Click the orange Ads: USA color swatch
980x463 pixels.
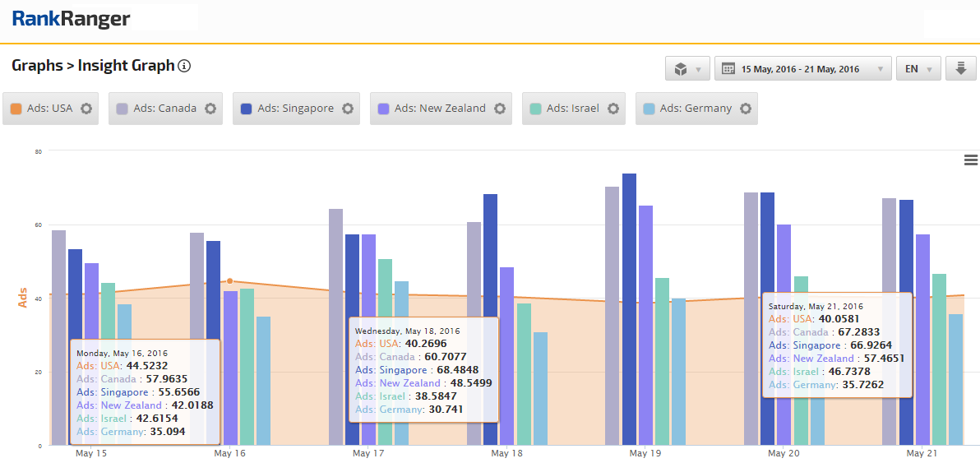(x=16, y=109)
